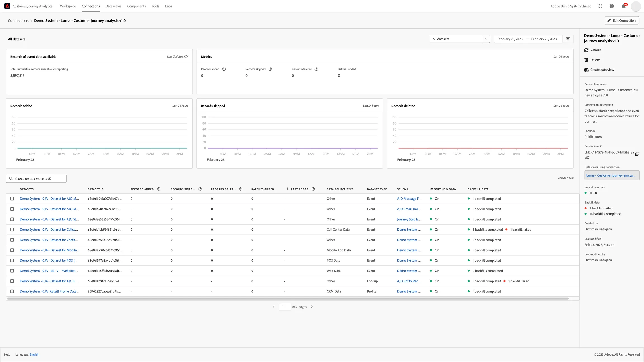The height and width of the screenshot is (362, 644).
Task: Open the app switcher grid icon
Action: point(600,6)
